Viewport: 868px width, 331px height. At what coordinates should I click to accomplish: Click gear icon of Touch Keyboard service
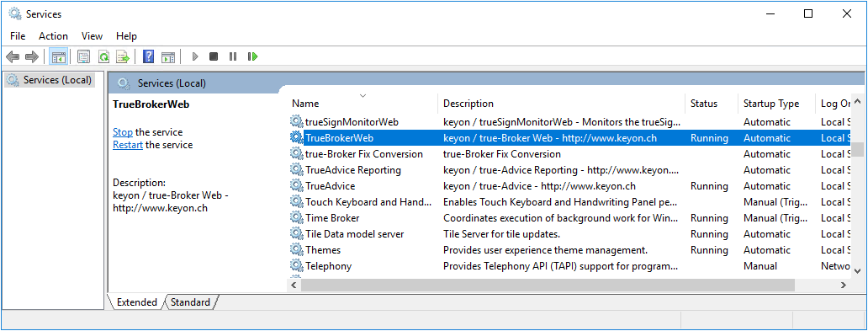coord(297,202)
